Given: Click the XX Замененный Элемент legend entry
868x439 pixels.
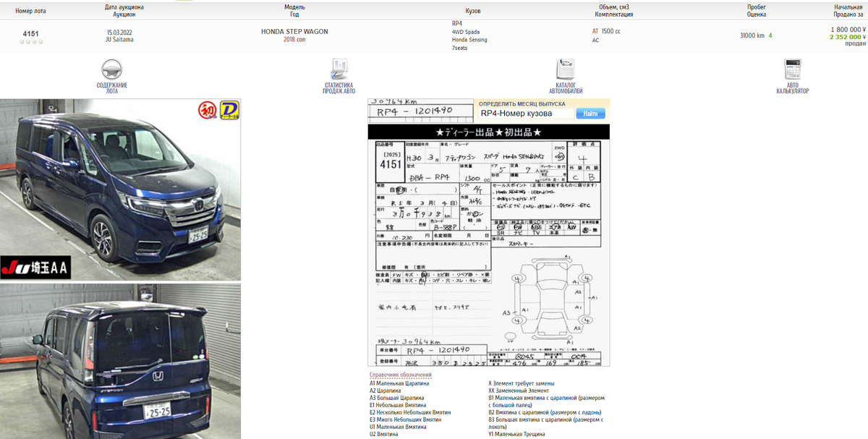Looking at the screenshot, I should coord(519,391).
